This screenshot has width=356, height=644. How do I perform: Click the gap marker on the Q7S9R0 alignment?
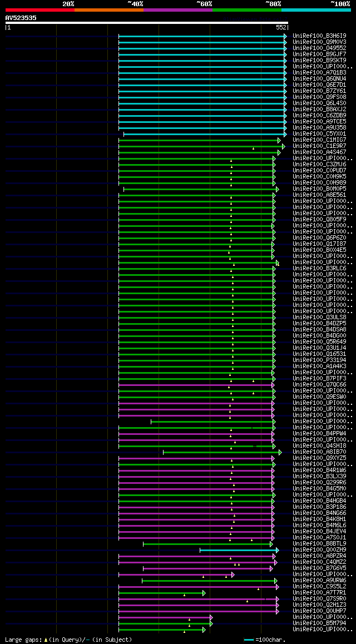tap(247, 601)
